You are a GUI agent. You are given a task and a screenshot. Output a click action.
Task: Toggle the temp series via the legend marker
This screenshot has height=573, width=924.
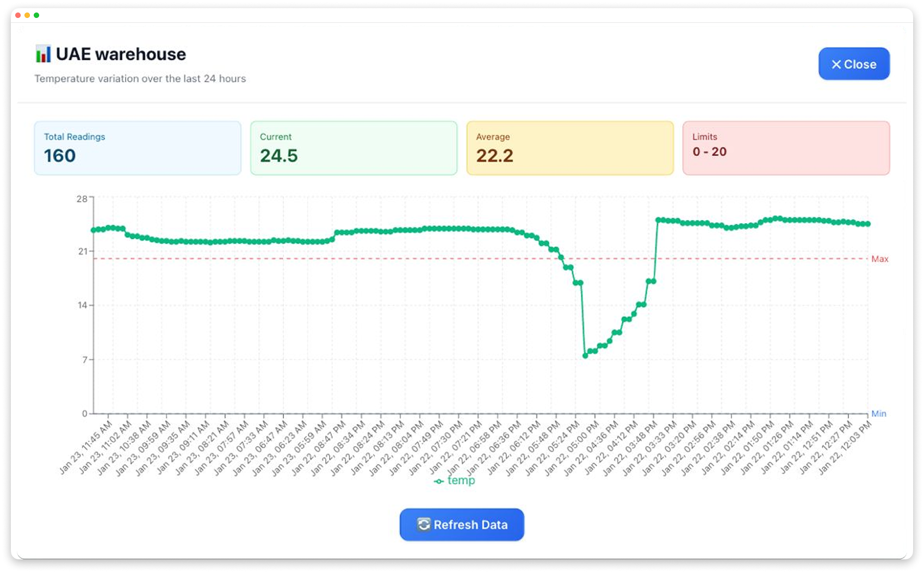438,480
